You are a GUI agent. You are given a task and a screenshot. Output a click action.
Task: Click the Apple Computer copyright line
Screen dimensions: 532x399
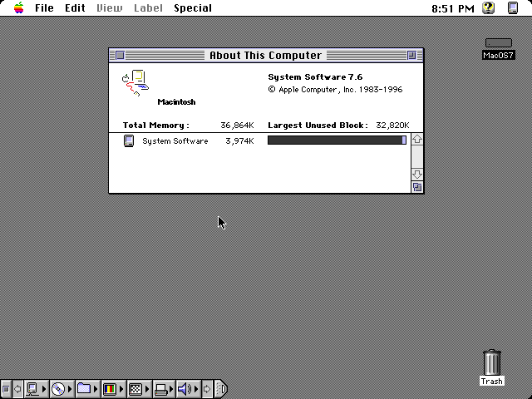point(335,90)
